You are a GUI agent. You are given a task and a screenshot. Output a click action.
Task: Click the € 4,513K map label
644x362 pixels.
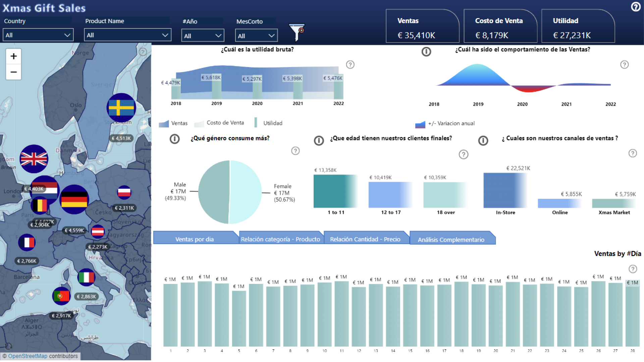click(x=121, y=138)
